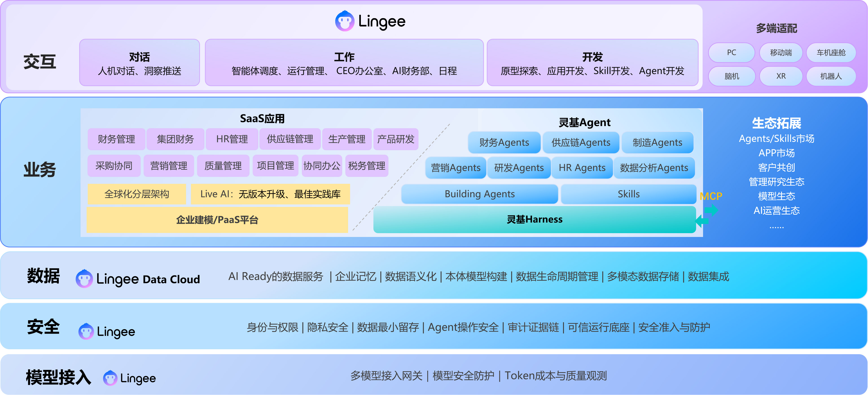This screenshot has width=868, height=395.
Task: Open the 质量管理 SaaS module
Action: (223, 166)
